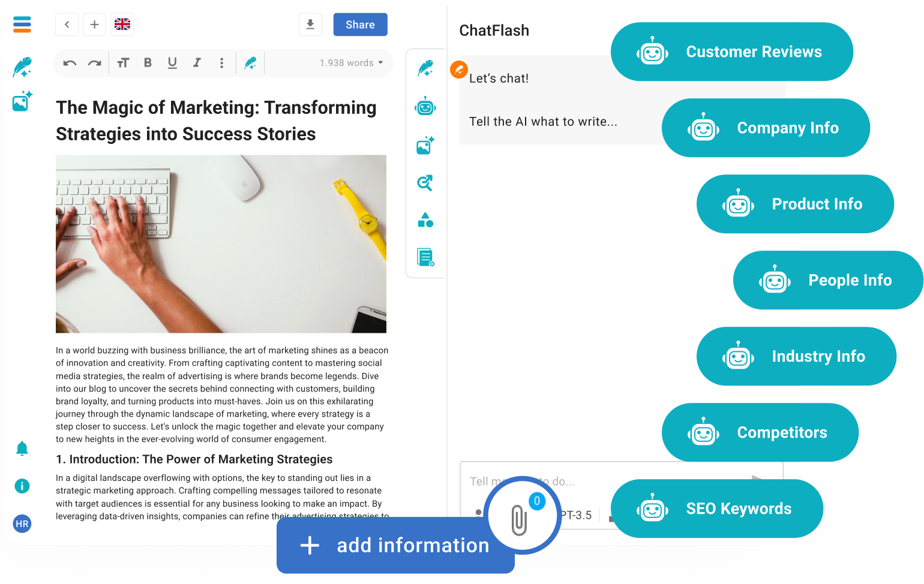Open the GPT-3.5 model selector

pos(577,515)
